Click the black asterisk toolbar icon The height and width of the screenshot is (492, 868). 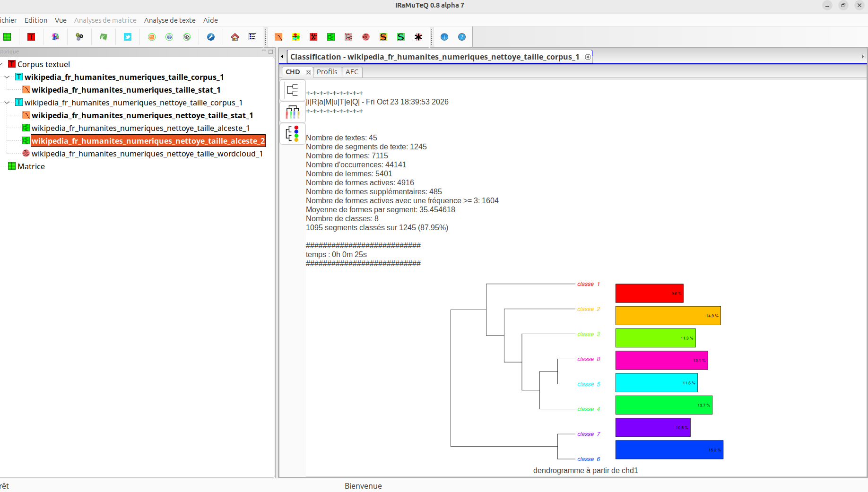pos(418,37)
